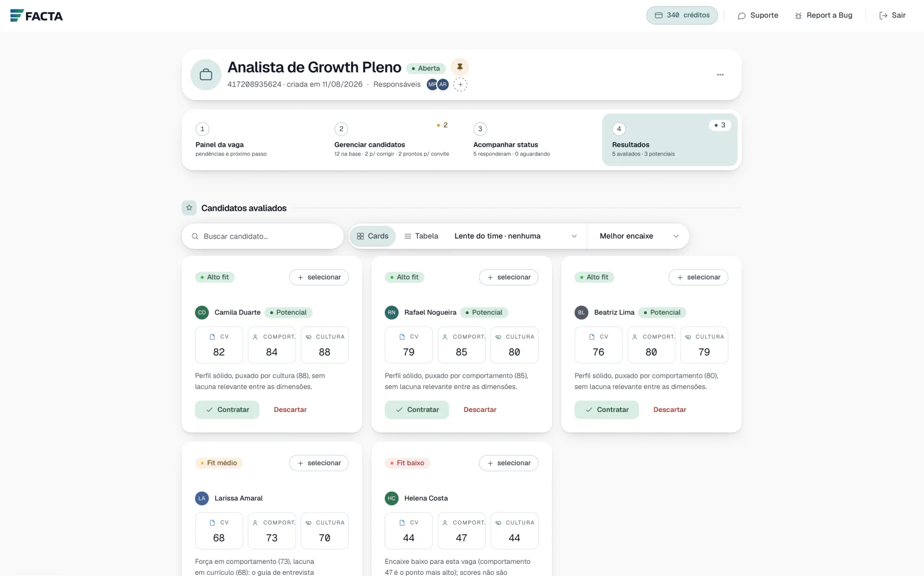The width and height of the screenshot is (924, 576).
Task: Go to step Acompanhar status
Action: [x=531, y=140]
